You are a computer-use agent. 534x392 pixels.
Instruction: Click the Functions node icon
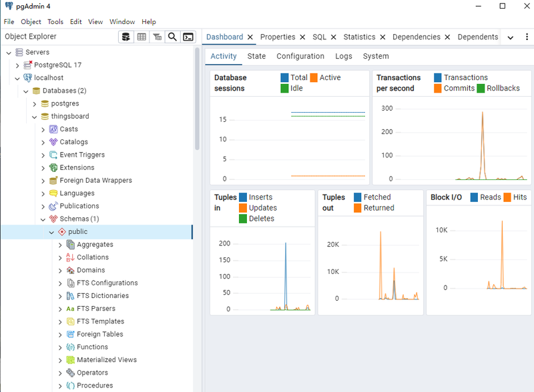coord(71,347)
